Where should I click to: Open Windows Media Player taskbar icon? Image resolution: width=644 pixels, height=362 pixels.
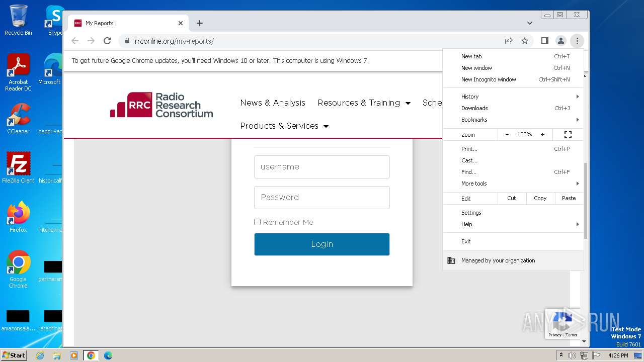pyautogui.click(x=74, y=355)
